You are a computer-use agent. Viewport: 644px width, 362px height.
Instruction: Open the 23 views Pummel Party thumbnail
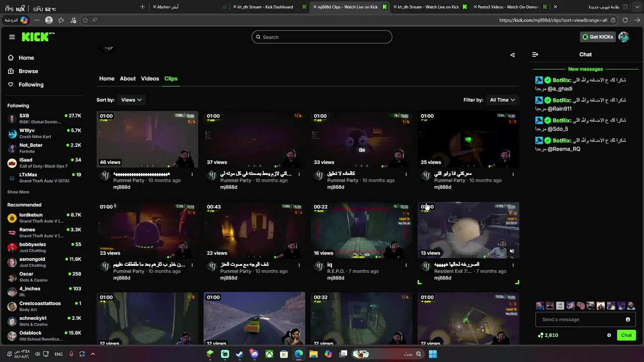tap(147, 230)
